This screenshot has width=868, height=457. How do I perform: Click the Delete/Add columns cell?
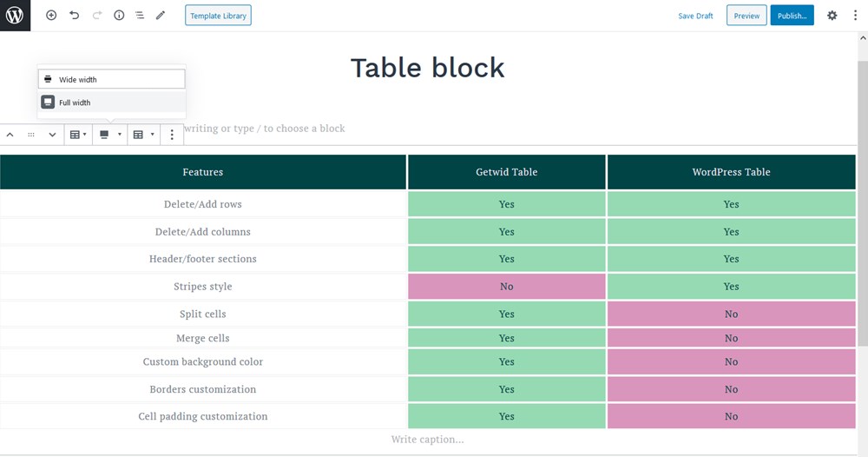(x=202, y=232)
